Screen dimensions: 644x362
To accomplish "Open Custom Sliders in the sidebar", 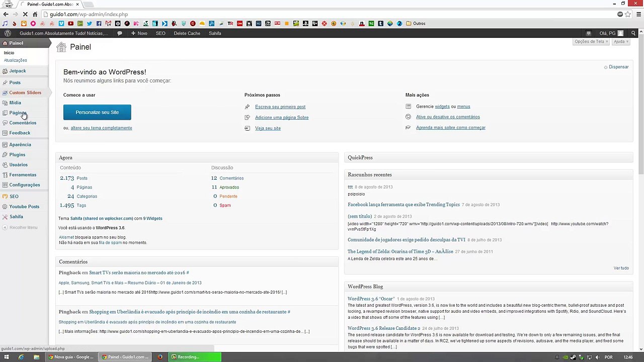I will click(24, 93).
